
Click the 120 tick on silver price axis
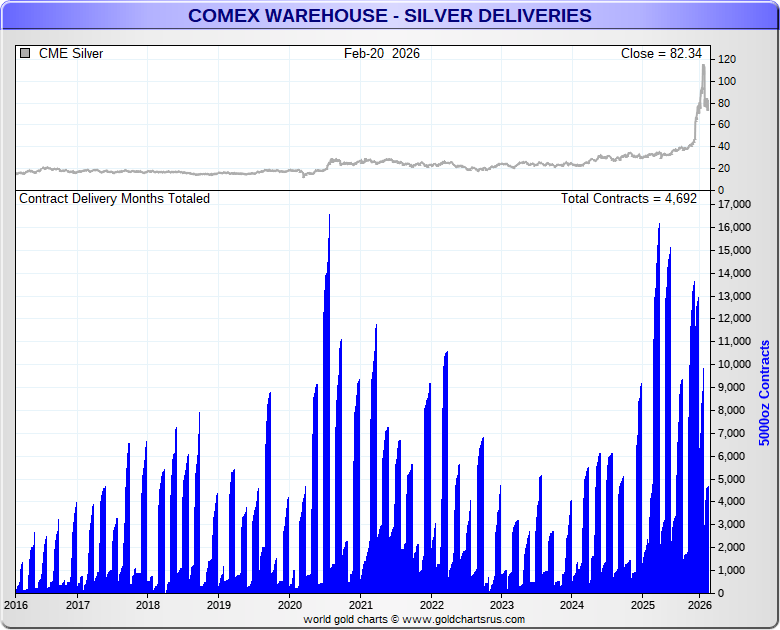pos(727,60)
